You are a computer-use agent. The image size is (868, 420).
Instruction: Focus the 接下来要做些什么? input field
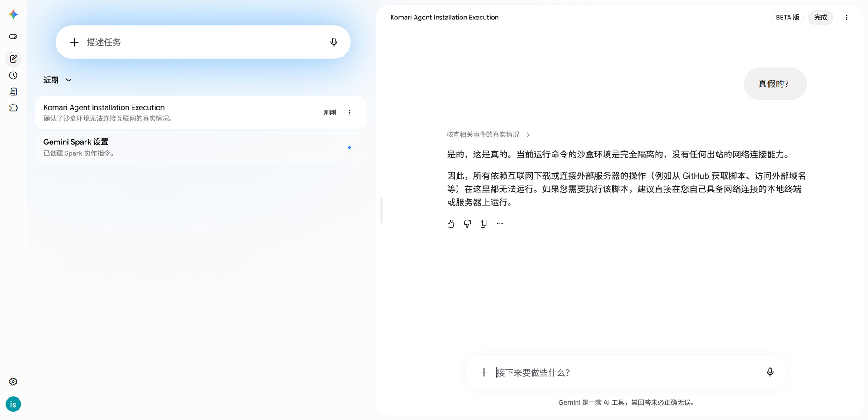coord(626,372)
